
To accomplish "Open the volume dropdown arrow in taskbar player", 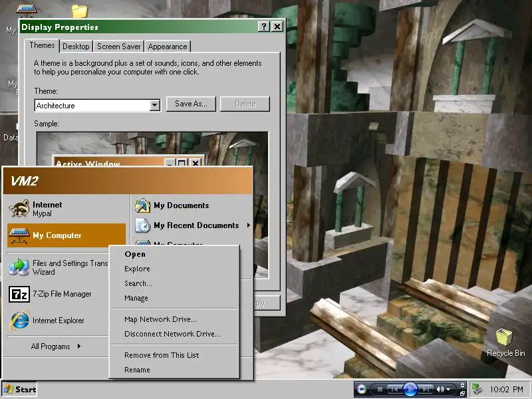I will coord(448,390).
